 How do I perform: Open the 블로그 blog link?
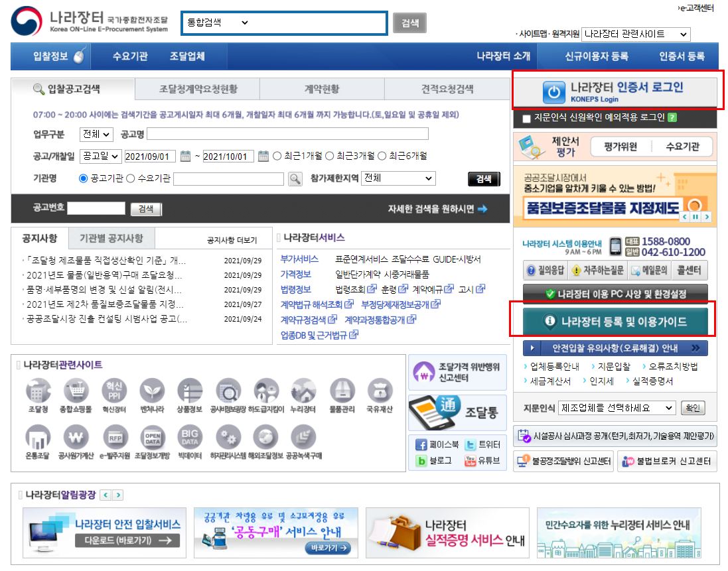[433, 461]
